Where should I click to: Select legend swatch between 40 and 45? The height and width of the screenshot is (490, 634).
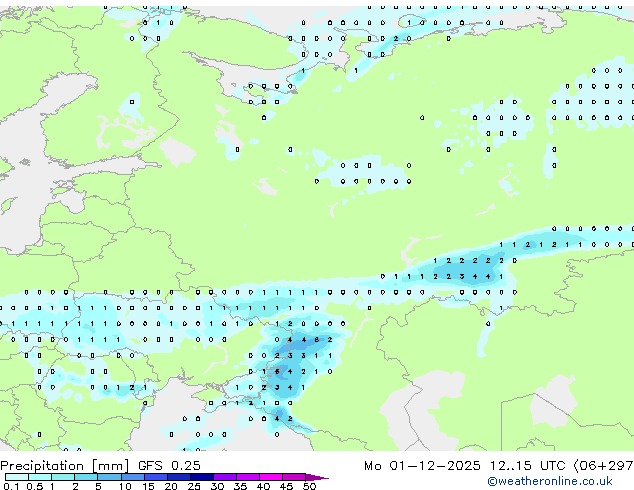tap(271, 477)
